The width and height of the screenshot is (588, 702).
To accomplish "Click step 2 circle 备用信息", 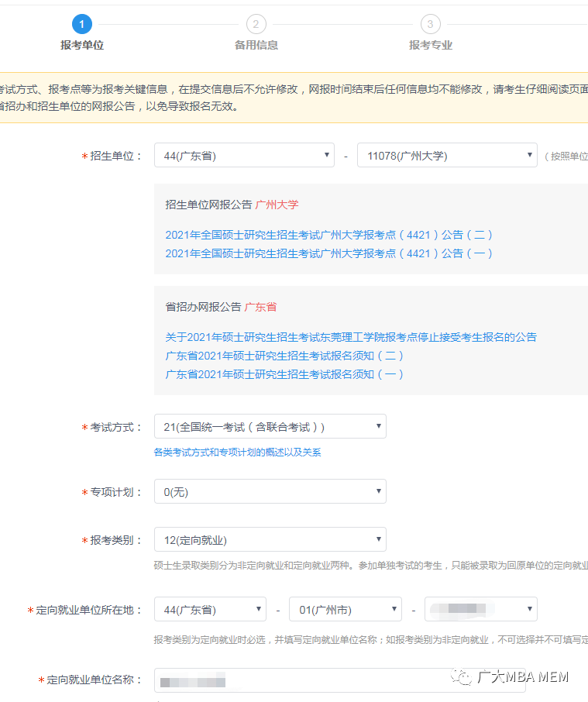I will pos(256,24).
